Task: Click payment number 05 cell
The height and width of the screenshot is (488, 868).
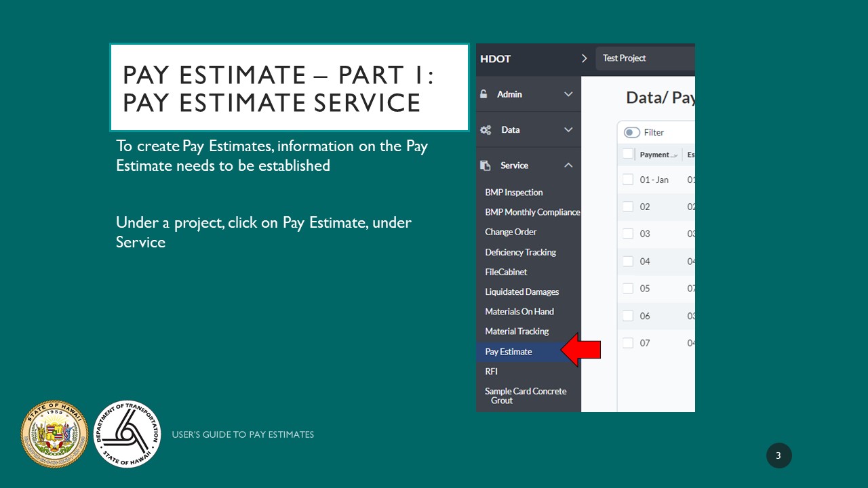Action: pyautogui.click(x=645, y=288)
